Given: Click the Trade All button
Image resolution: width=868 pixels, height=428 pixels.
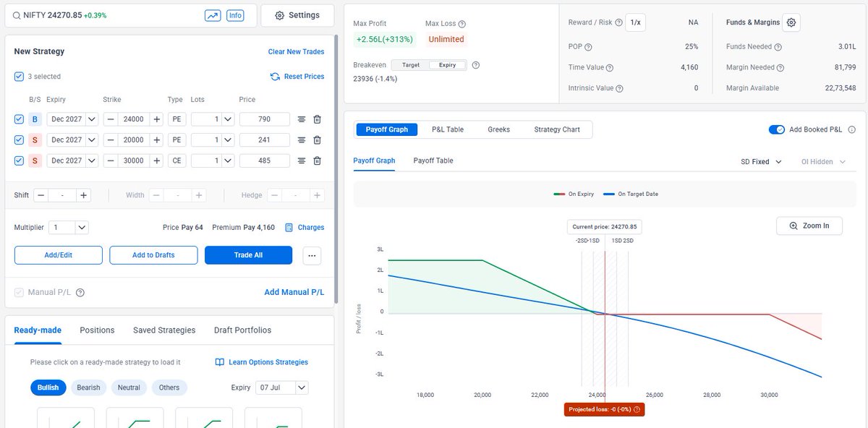Looking at the screenshot, I should (248, 255).
